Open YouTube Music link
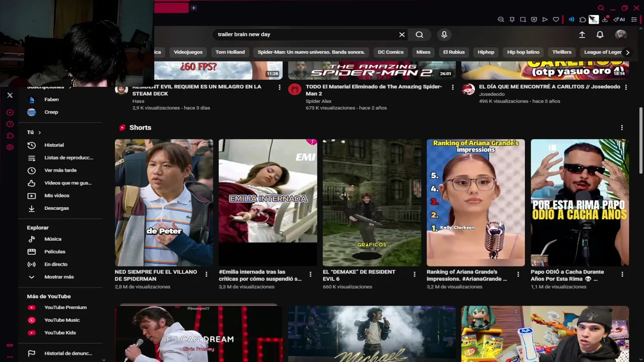This screenshot has width=644, height=362. [x=62, y=320]
